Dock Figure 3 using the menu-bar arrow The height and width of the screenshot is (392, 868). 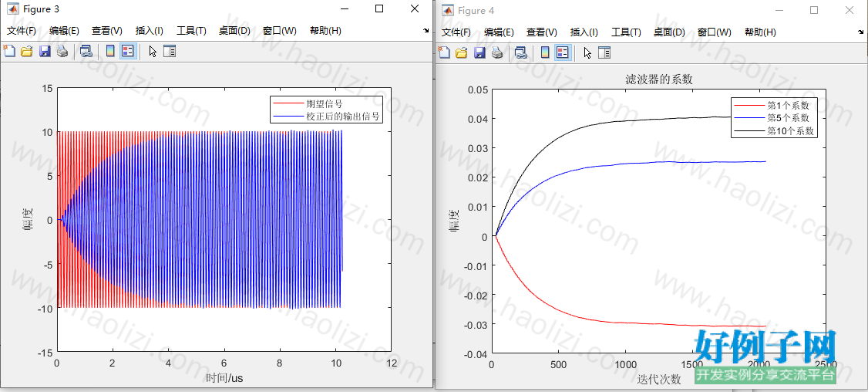click(426, 31)
